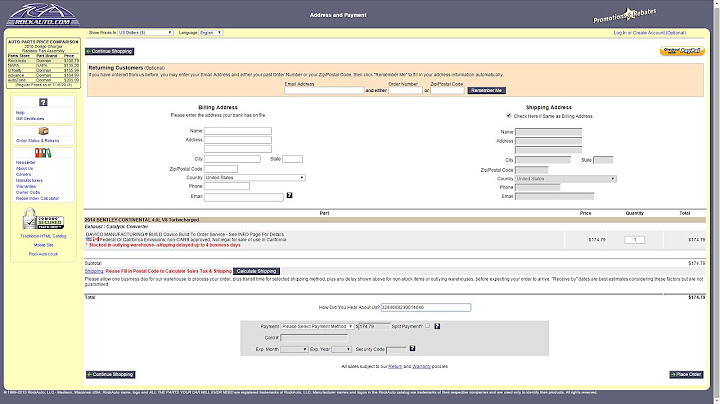Screen dimensions: 720x404
Task: Click the top Continue Shopping button
Action: click(110, 51)
